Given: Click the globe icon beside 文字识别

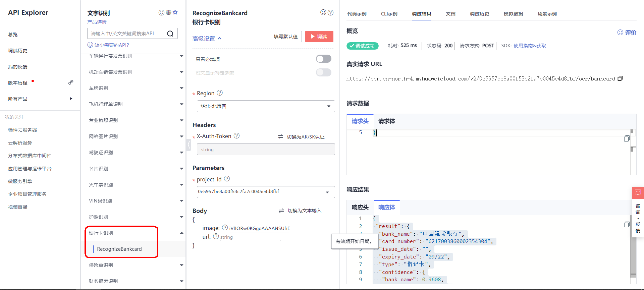Looking at the screenshot, I should [x=168, y=12].
